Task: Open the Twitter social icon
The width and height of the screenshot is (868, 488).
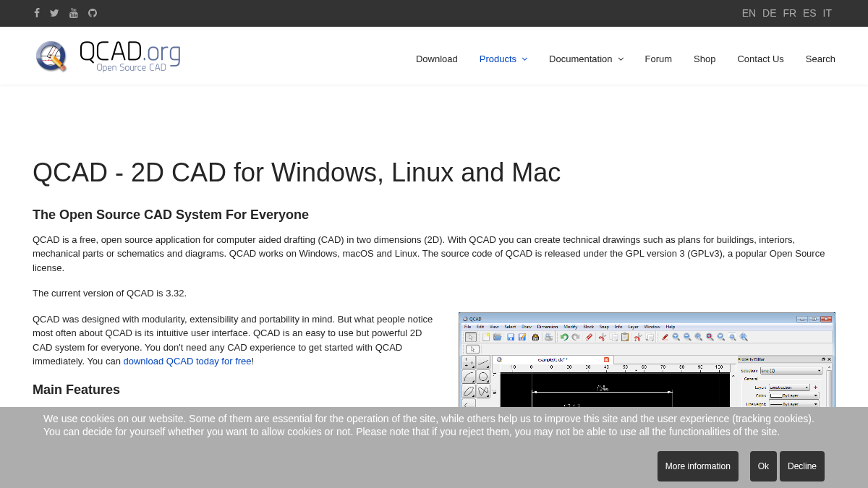Action: [x=54, y=13]
